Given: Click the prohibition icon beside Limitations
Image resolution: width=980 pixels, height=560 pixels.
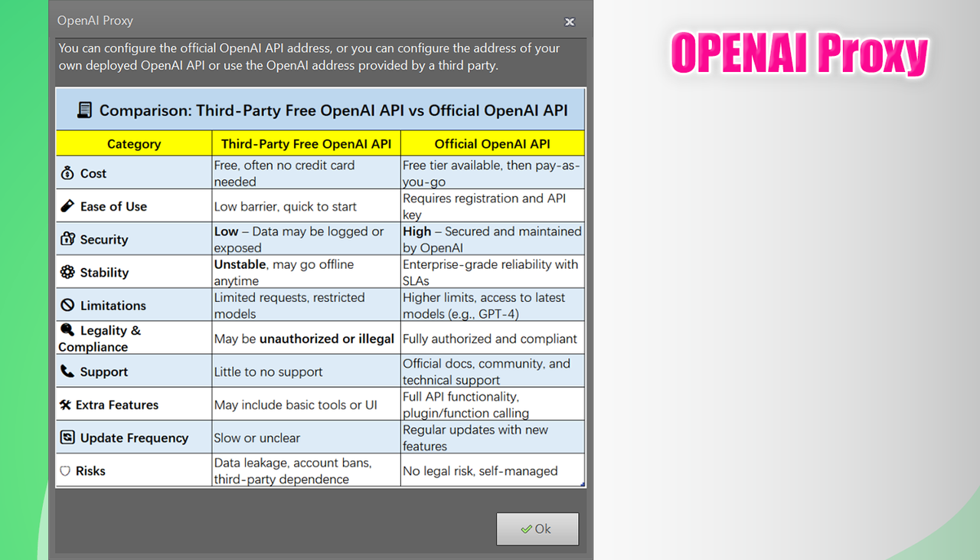Looking at the screenshot, I should [x=66, y=305].
